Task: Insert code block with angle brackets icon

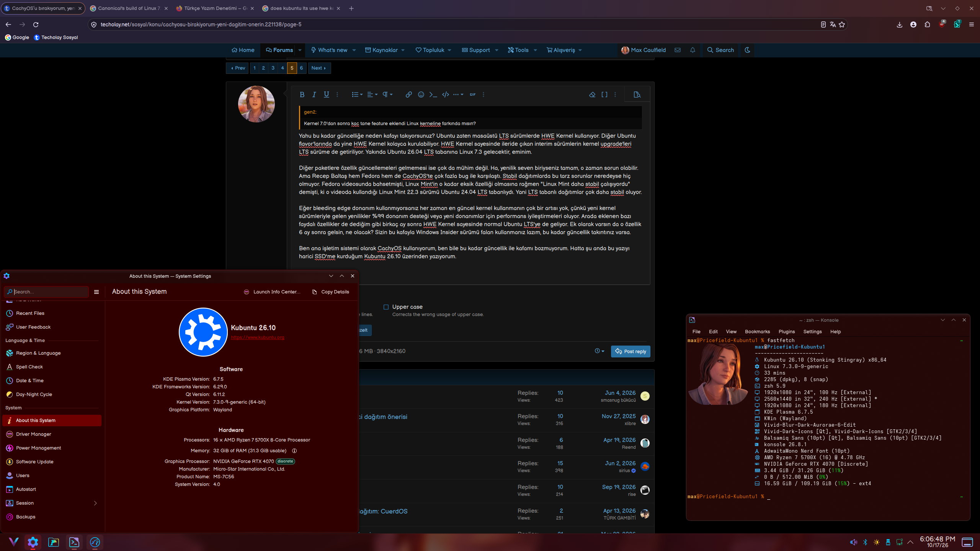Action: coord(446,95)
